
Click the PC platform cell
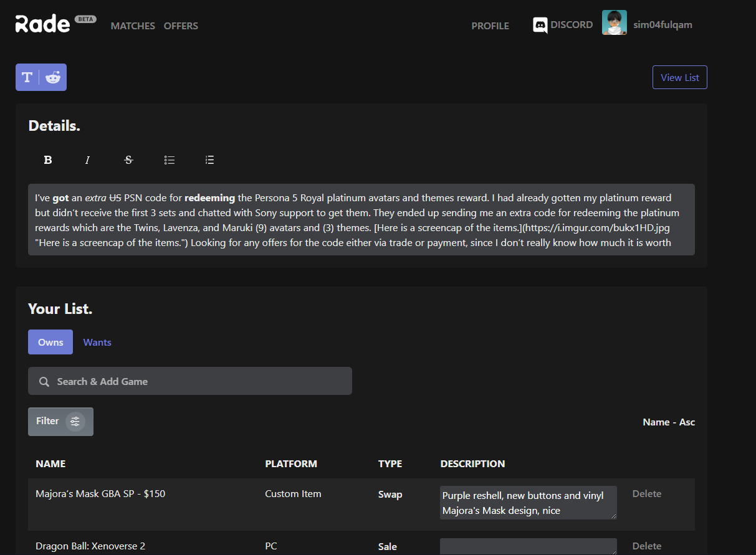[x=271, y=546]
